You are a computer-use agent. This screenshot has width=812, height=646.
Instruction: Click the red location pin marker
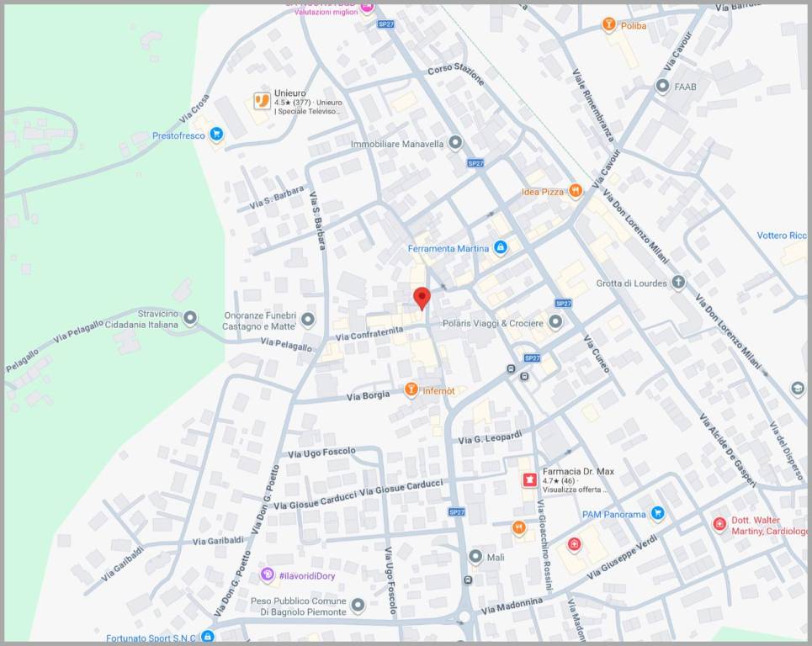422,299
